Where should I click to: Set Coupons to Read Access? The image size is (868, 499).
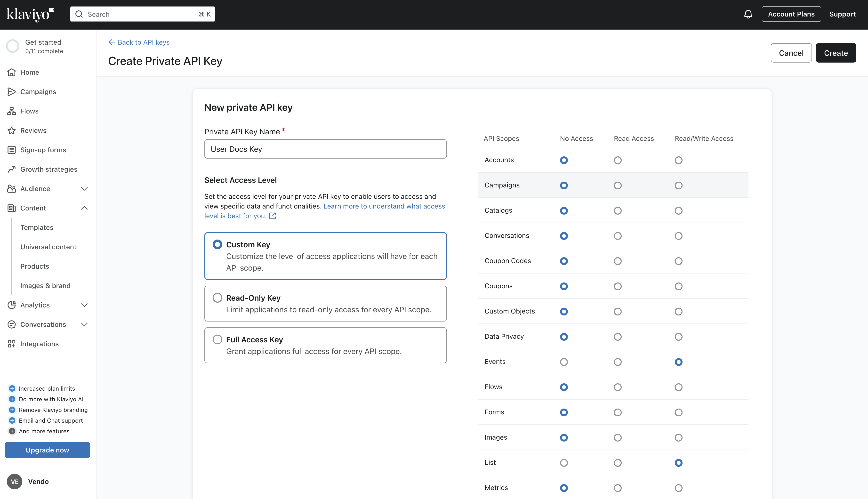(x=618, y=287)
